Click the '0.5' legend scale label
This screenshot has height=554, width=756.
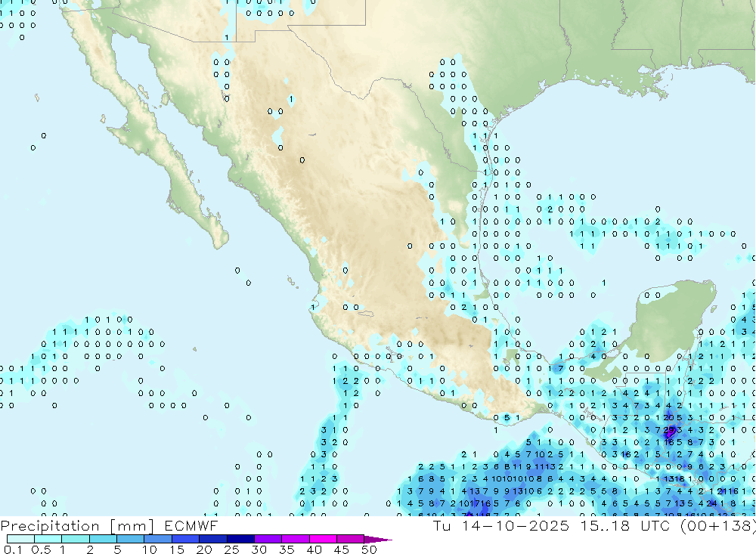pos(41,549)
